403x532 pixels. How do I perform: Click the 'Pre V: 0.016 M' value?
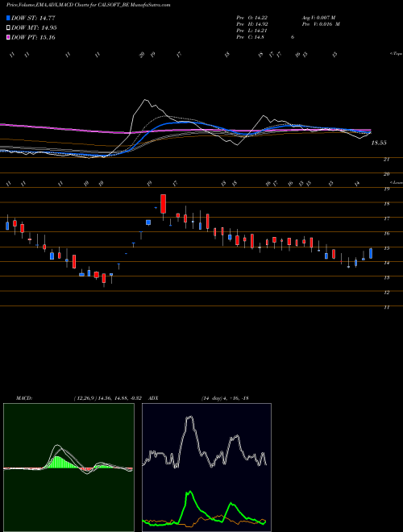[321, 24]
